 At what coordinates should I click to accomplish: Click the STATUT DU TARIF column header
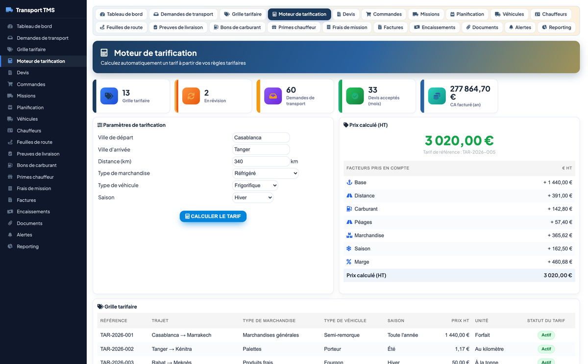tap(546, 321)
